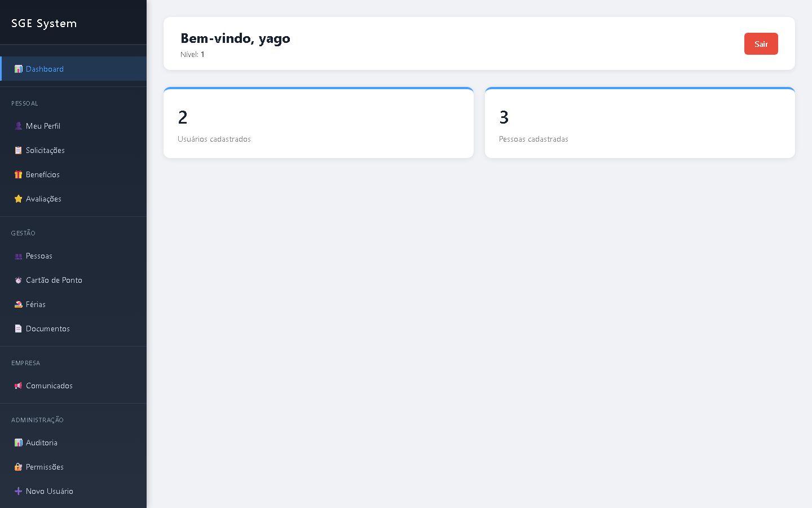Viewport: 812px width, 508px height.
Task: Click the Meu Perfil person icon
Action: pos(18,126)
